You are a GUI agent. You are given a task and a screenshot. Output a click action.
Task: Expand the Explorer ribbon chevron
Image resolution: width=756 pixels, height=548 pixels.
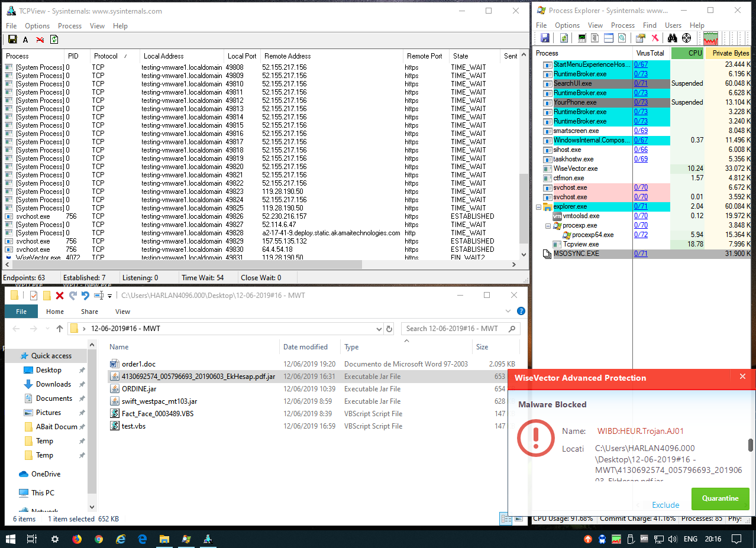pos(509,311)
